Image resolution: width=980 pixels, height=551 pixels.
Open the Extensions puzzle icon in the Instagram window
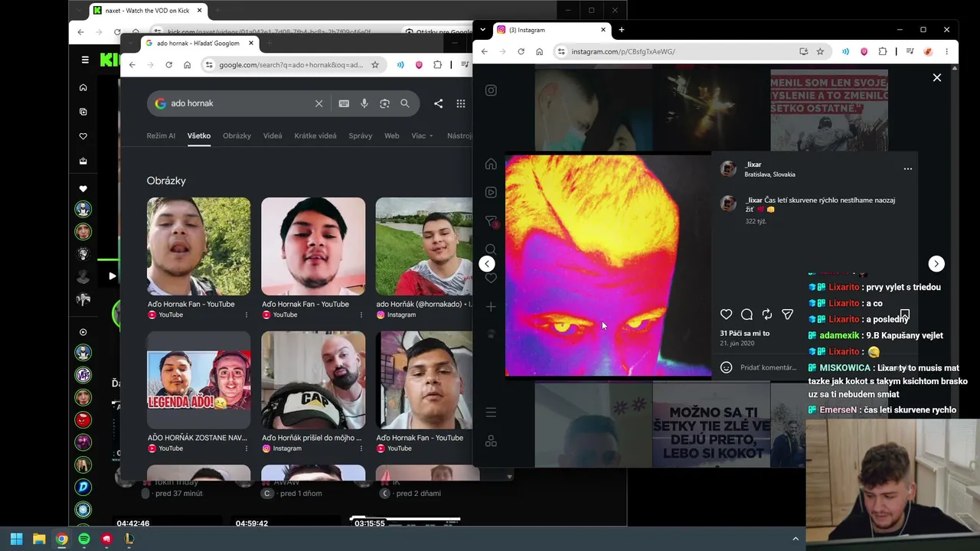(x=883, y=51)
